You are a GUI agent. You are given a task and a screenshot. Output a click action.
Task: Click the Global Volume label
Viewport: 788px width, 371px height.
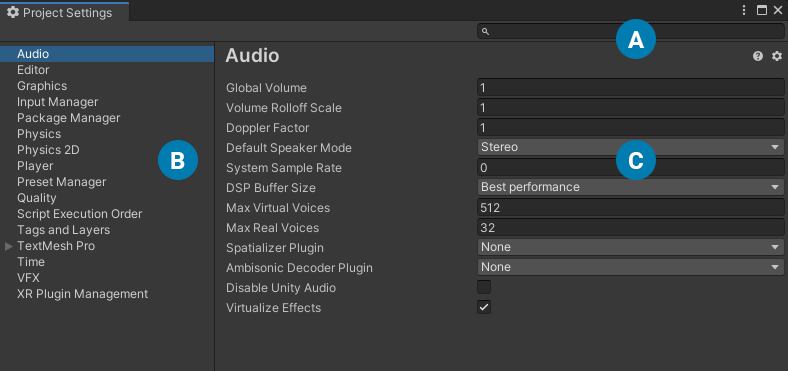click(266, 88)
